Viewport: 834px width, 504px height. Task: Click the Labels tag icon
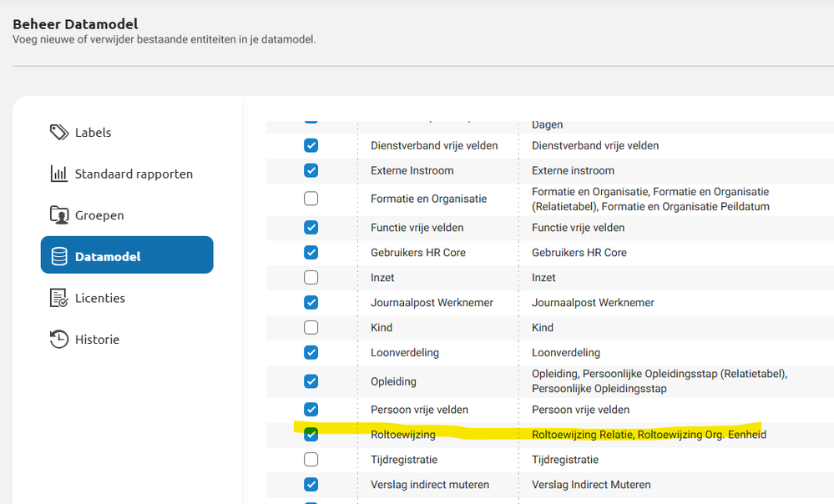click(58, 132)
